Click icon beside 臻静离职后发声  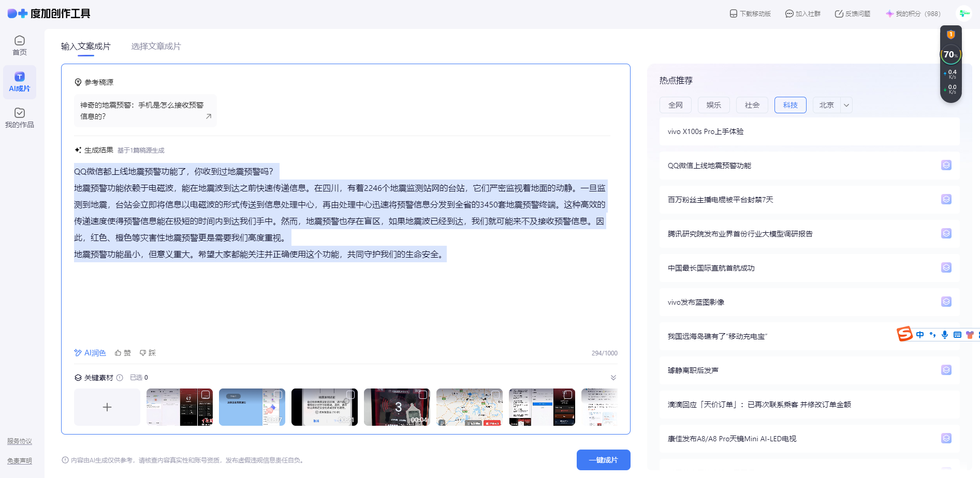[946, 370]
